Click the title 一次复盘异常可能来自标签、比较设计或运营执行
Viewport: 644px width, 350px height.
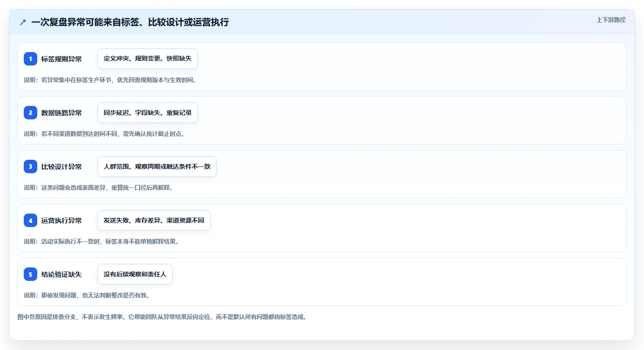click(x=130, y=22)
